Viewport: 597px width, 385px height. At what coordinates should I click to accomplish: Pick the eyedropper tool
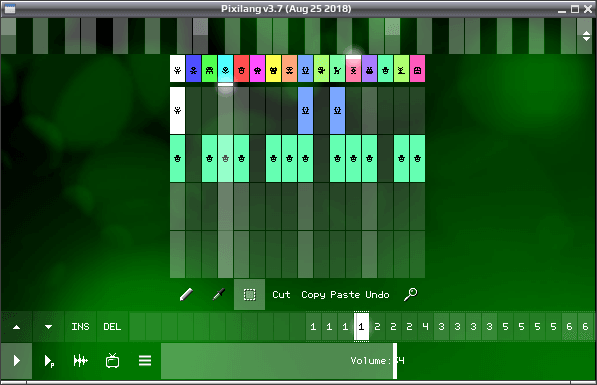[218, 294]
